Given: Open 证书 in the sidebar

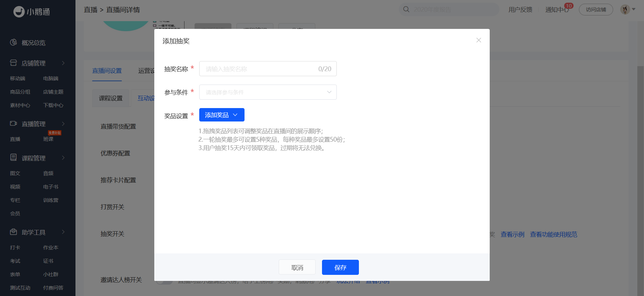Looking at the screenshot, I should 48,261.
